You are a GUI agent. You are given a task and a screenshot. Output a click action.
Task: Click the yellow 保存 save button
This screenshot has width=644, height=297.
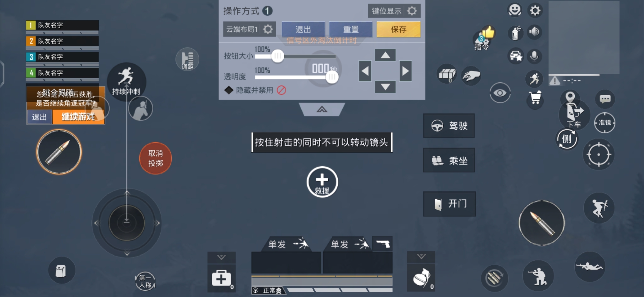pyautogui.click(x=399, y=29)
